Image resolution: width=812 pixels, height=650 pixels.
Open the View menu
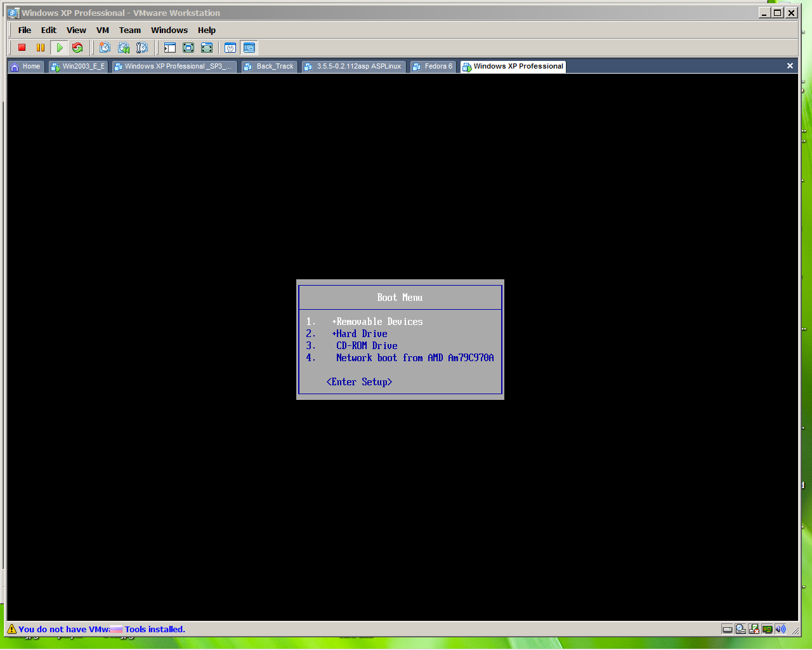tap(76, 30)
